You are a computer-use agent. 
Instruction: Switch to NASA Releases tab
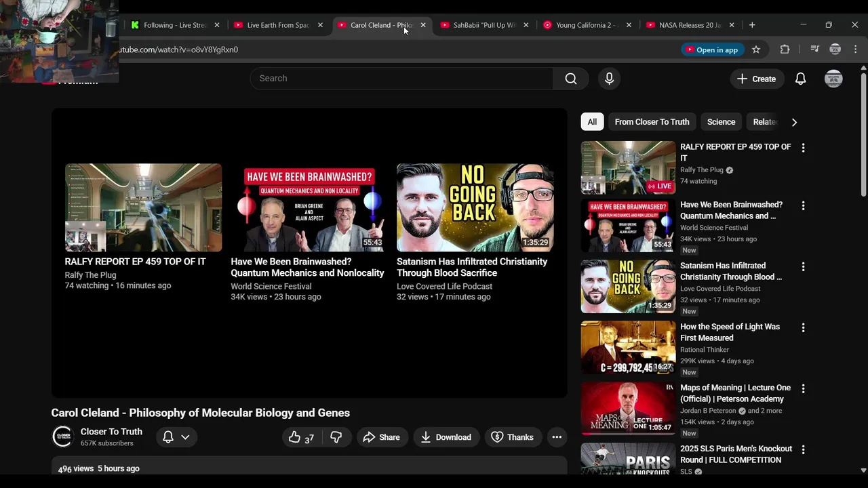tap(690, 25)
